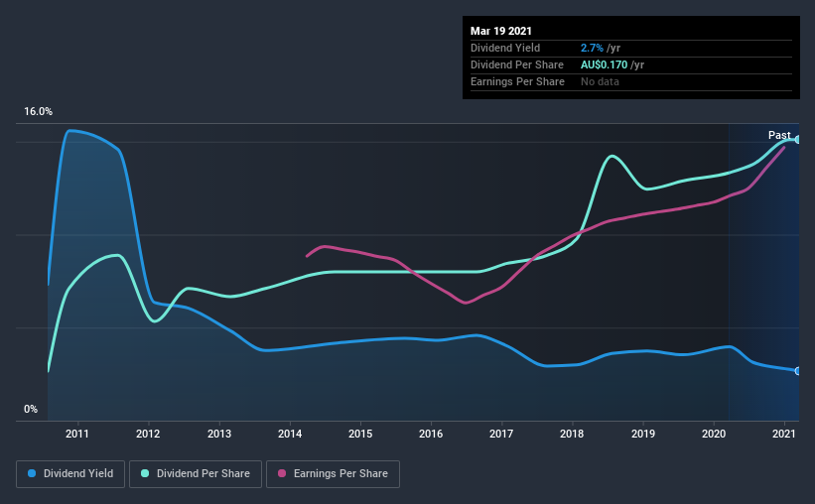The image size is (815, 504).
Task: Toggle the Earnings Per Share legend series
Action: pyautogui.click(x=333, y=474)
